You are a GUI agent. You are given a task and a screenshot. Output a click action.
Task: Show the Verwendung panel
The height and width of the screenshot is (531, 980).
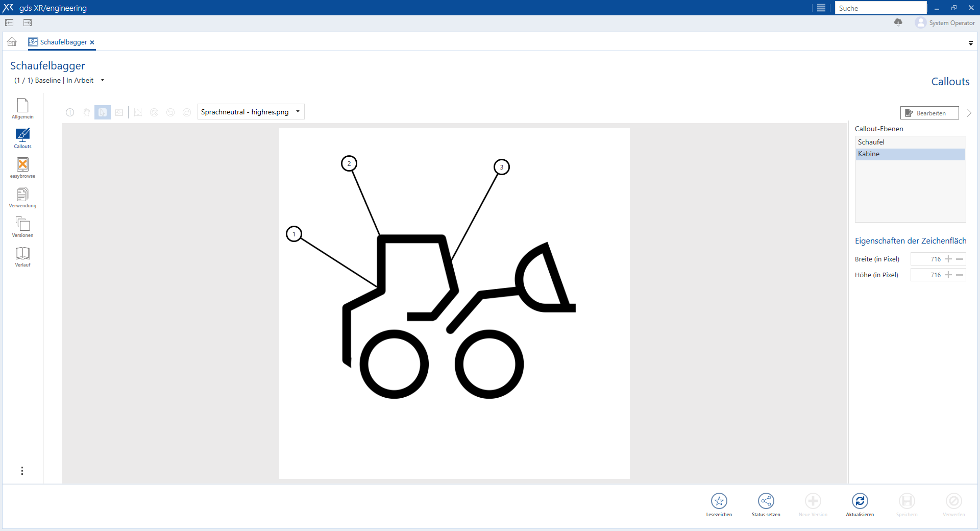(22, 197)
